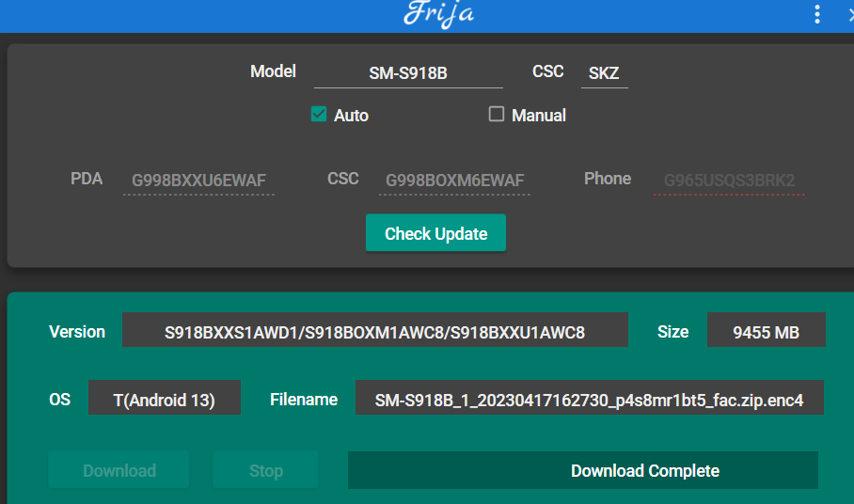Select the Phone field G965USQS3BRK2

729,181
